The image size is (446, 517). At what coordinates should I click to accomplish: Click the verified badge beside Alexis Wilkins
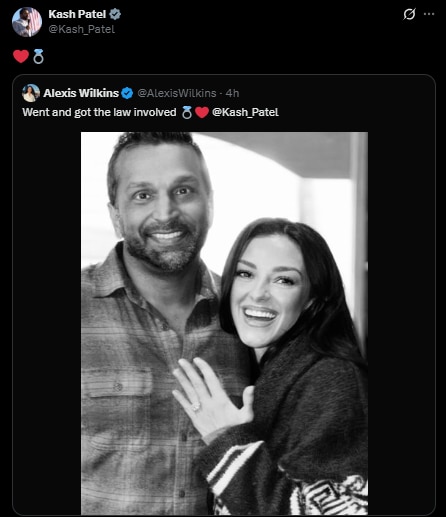pyautogui.click(x=127, y=93)
